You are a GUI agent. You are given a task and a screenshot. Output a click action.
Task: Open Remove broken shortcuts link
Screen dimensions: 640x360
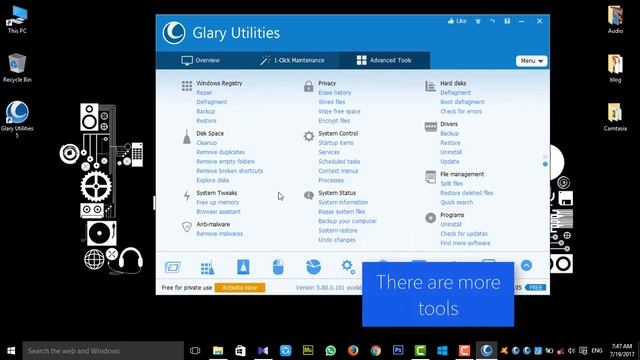point(229,171)
